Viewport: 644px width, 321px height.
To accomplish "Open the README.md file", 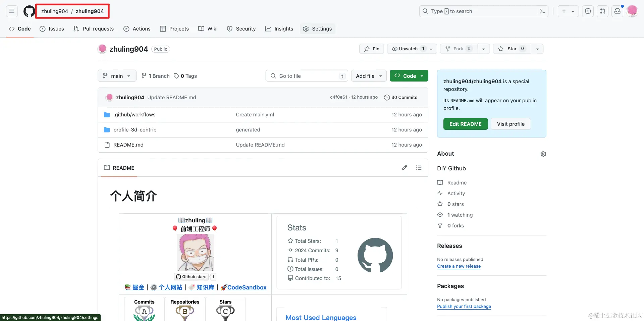I will (x=128, y=145).
